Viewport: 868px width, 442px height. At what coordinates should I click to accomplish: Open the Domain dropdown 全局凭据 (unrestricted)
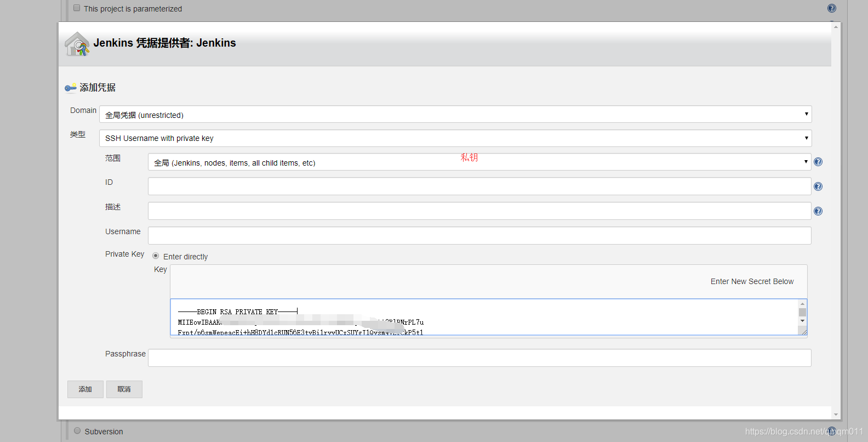pyautogui.click(x=455, y=114)
